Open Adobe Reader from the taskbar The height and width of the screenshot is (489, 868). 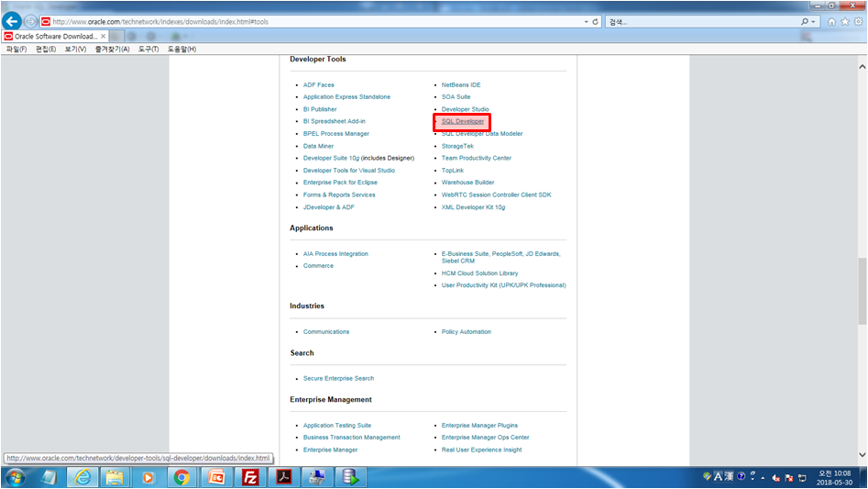(x=284, y=477)
